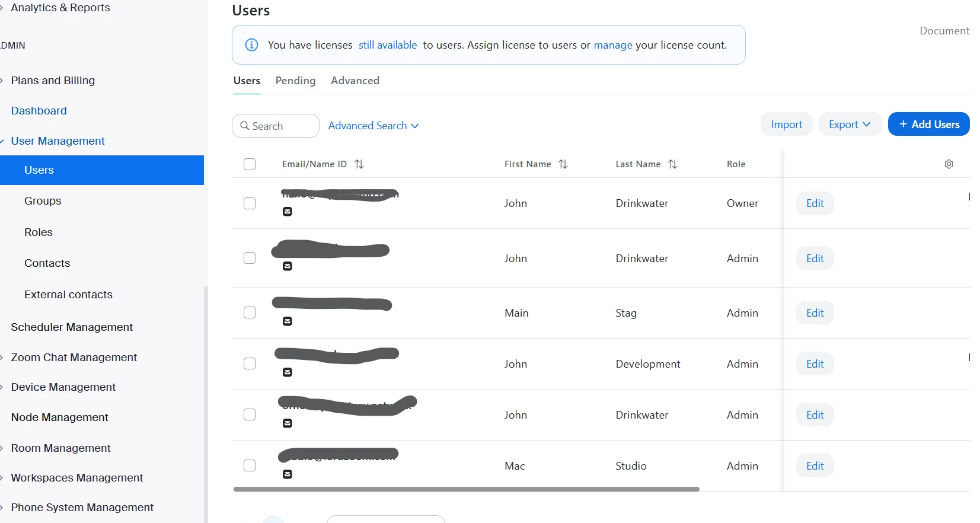Open the 'still available' licenses link
980x523 pixels.
point(388,45)
